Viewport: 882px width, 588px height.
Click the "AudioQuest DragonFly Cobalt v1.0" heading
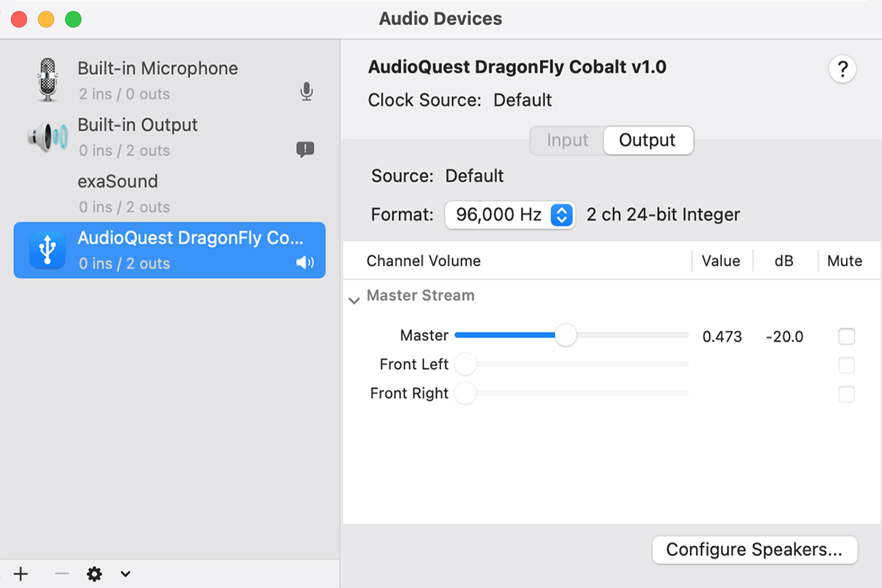(517, 68)
